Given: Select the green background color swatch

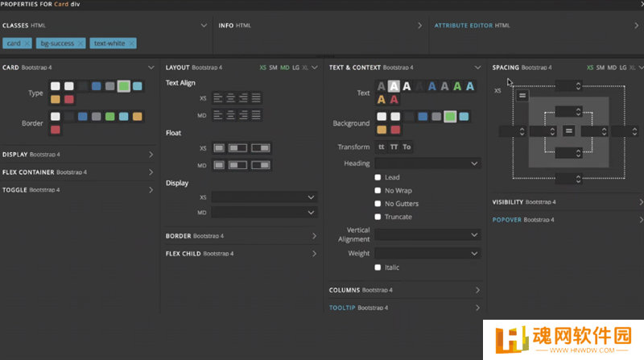Looking at the screenshot, I should click(x=450, y=116).
